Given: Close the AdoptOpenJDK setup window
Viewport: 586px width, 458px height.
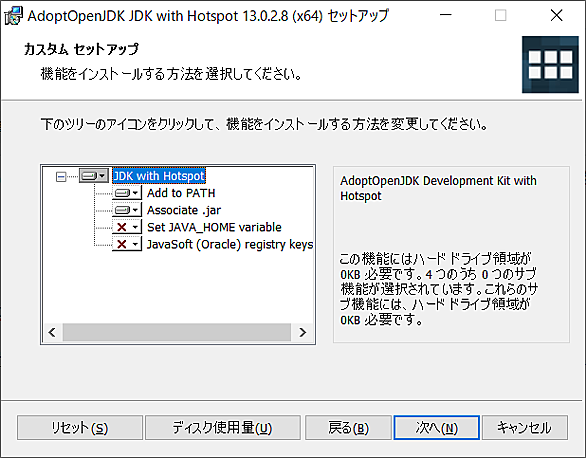Looking at the screenshot, I should [556, 15].
